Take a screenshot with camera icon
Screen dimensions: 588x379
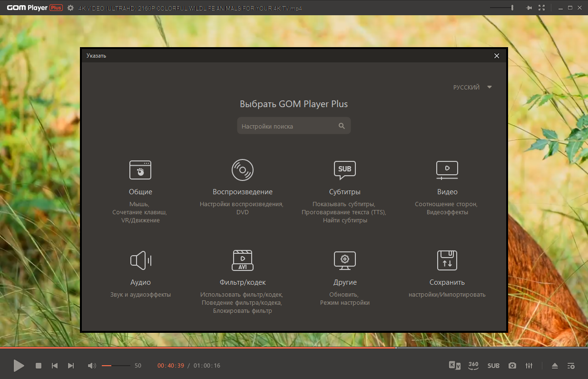512,366
